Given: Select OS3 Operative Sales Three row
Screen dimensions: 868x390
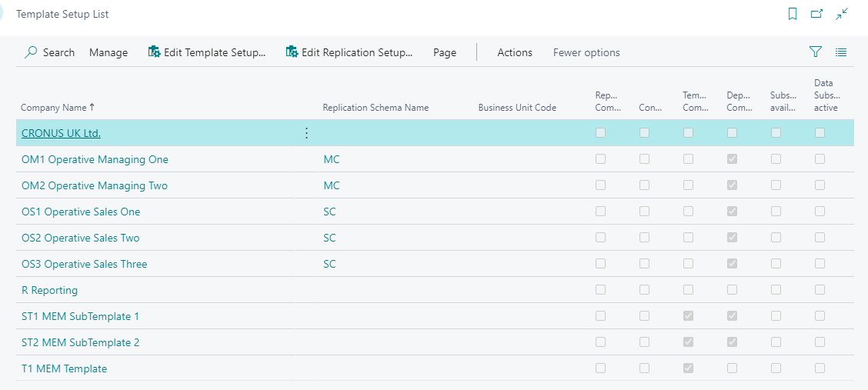Looking at the screenshot, I should pyautogui.click(x=435, y=264).
